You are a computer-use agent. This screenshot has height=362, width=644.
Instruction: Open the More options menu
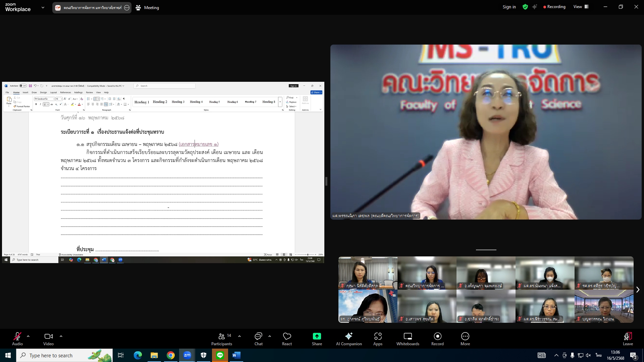[465, 337]
